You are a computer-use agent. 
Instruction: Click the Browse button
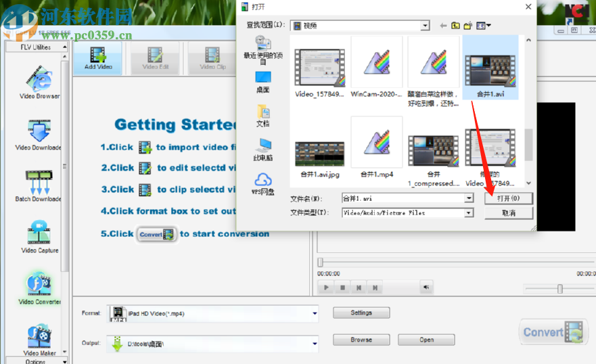click(361, 340)
